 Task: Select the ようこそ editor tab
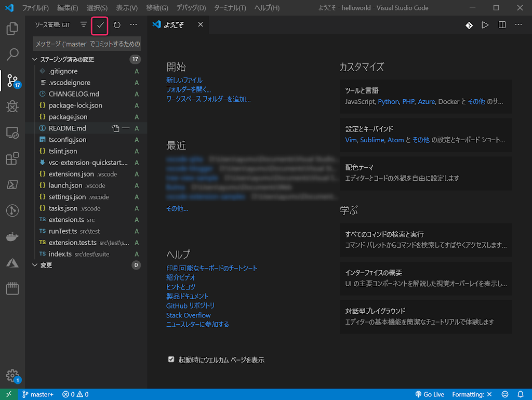(173, 25)
